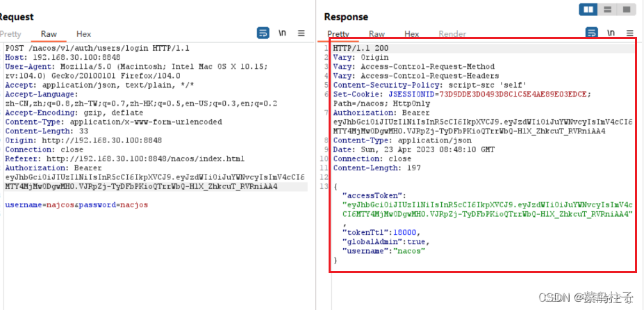Click the Host: 192.168.30.100:8848 header
Viewport: 644px width, 310px height.
click(63, 58)
